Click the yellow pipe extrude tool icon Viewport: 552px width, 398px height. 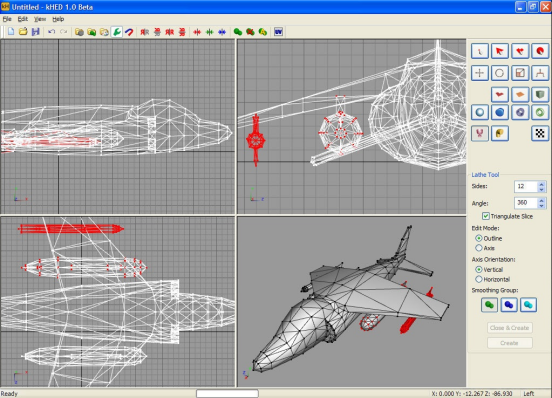500,133
